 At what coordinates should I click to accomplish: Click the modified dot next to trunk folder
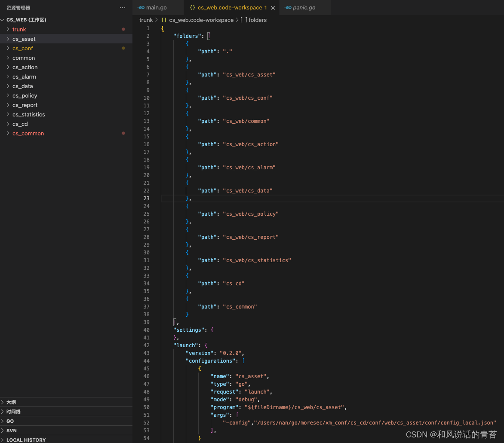click(123, 29)
